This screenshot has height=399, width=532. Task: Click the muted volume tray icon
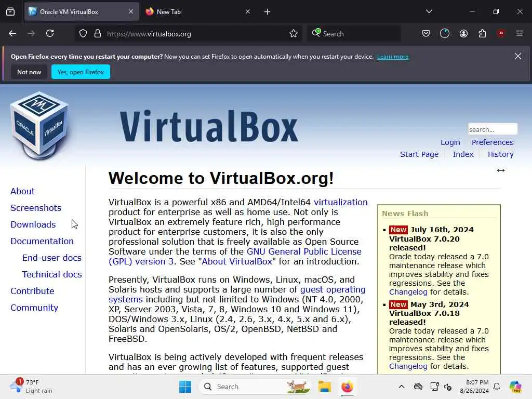(448, 387)
